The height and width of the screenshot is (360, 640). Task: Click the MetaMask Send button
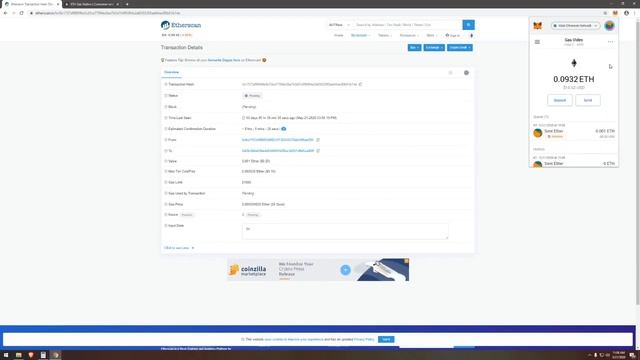pos(588,100)
